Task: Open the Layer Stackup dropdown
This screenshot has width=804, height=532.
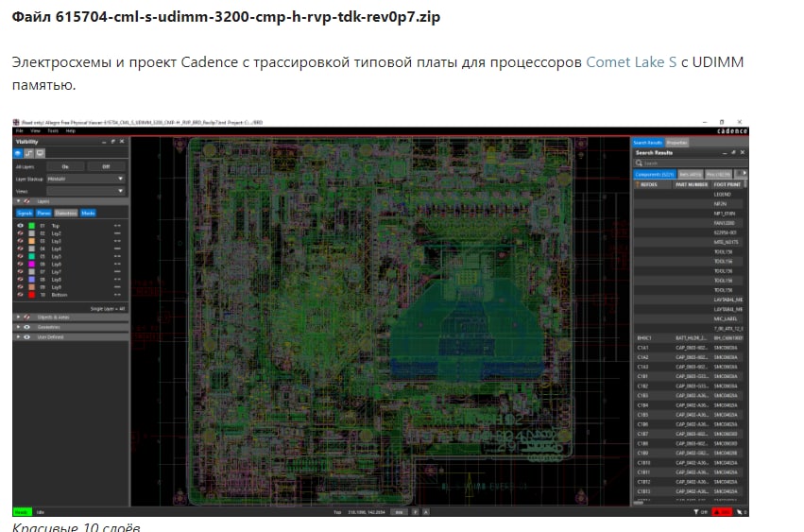Action: tap(86, 179)
